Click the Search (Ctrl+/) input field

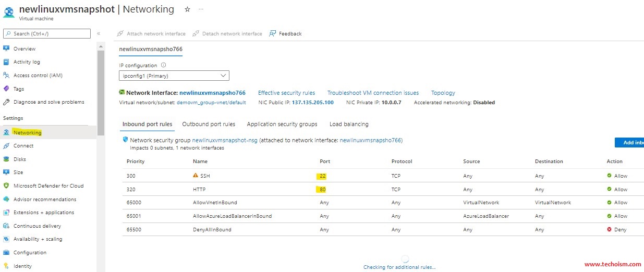[47, 33]
